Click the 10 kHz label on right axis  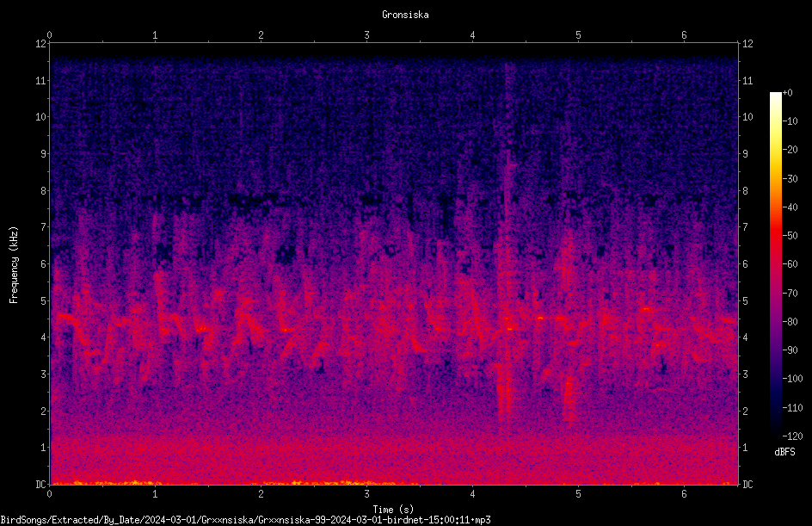tap(747, 117)
